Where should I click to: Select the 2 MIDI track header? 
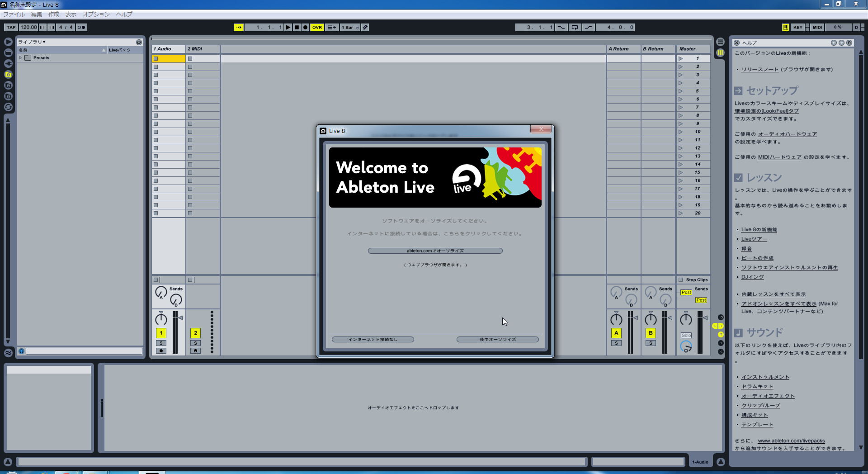pyautogui.click(x=203, y=49)
